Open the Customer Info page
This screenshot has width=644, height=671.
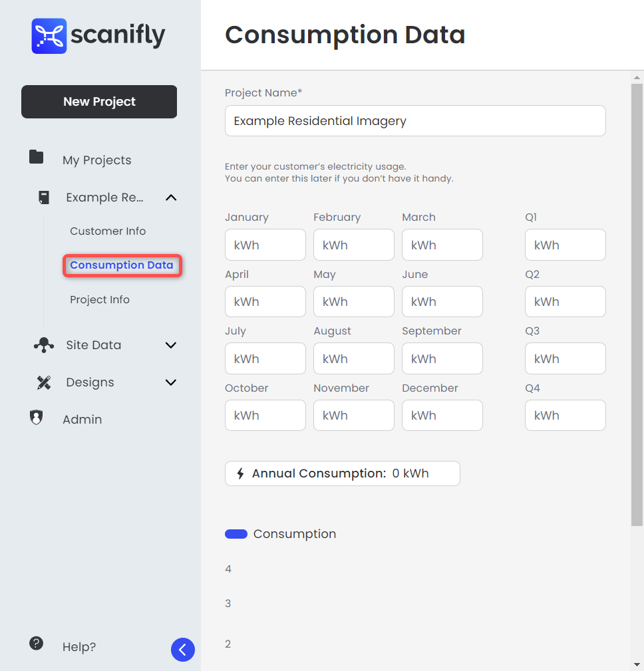coord(108,231)
